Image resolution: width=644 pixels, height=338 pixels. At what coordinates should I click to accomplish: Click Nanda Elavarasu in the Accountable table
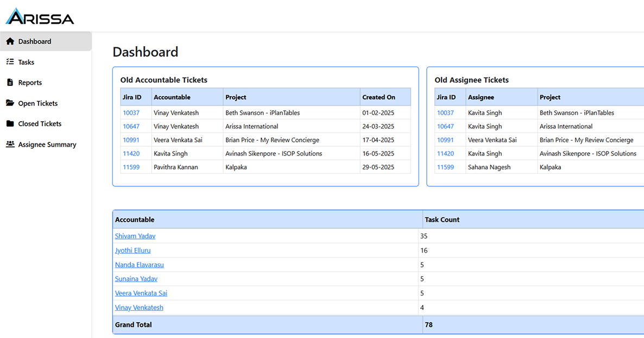pos(140,265)
